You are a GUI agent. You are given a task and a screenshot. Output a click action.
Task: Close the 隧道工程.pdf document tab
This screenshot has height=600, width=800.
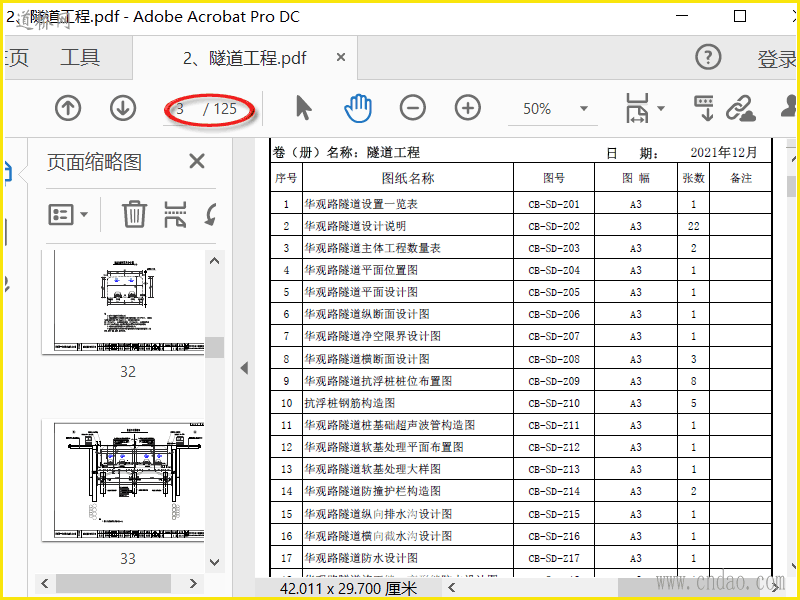coord(341,58)
